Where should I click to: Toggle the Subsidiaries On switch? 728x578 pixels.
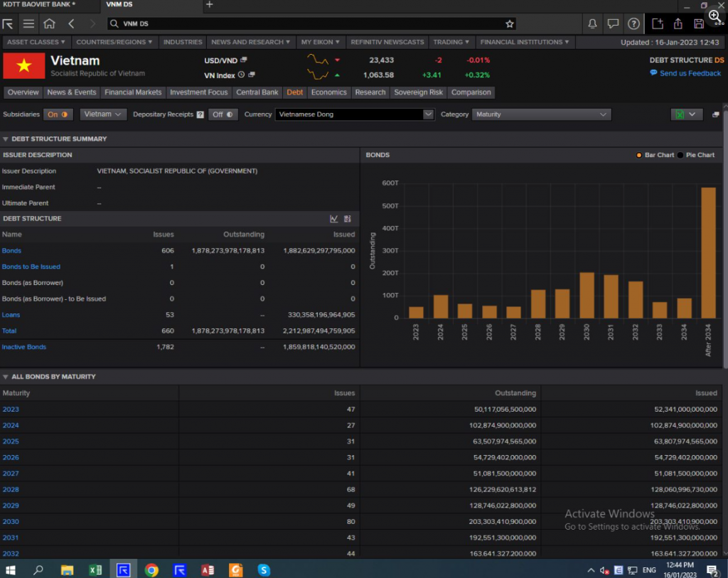coord(58,114)
